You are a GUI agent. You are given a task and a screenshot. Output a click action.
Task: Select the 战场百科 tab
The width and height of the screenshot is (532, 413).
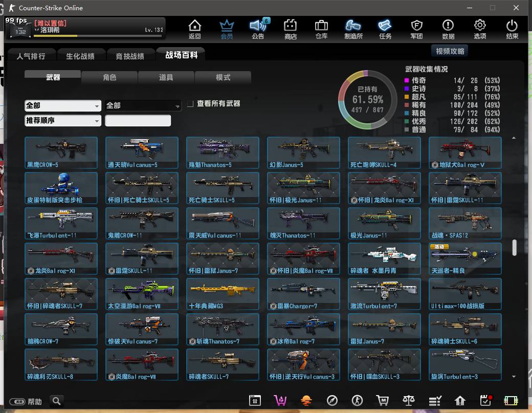(x=182, y=55)
